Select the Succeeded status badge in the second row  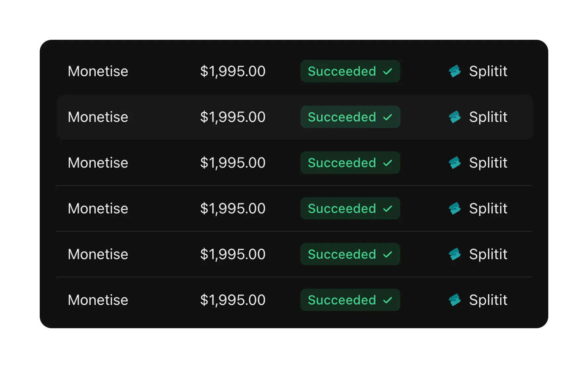[x=350, y=117]
